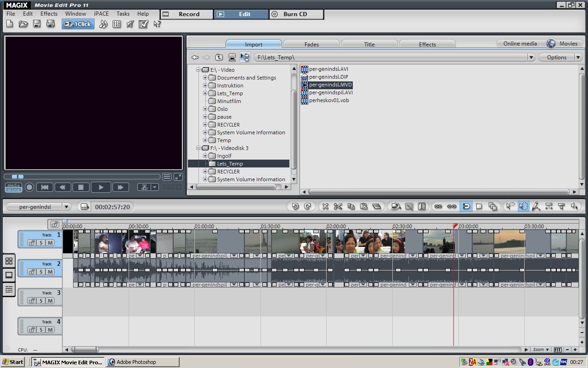Stop playback in preview monitor
This screenshot has height=368, width=588.
[81, 187]
